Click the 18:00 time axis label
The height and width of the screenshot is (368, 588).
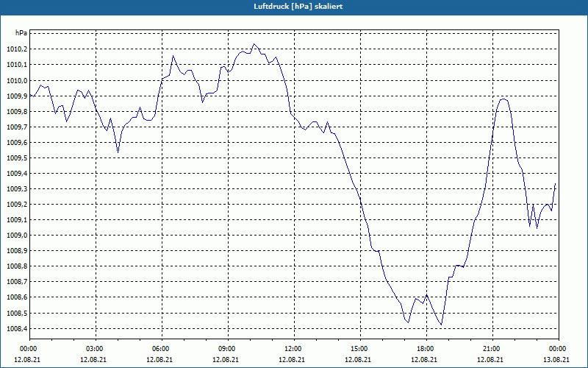tap(427, 349)
